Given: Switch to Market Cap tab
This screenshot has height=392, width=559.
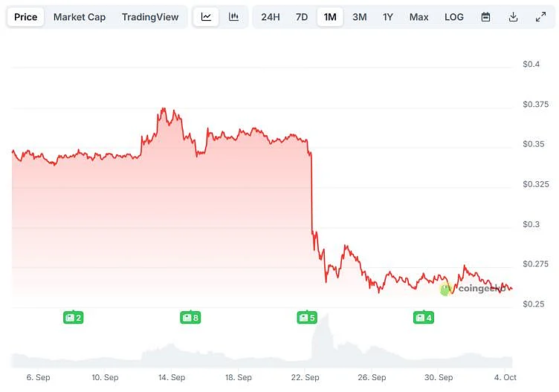Looking at the screenshot, I should pyautogui.click(x=80, y=17).
